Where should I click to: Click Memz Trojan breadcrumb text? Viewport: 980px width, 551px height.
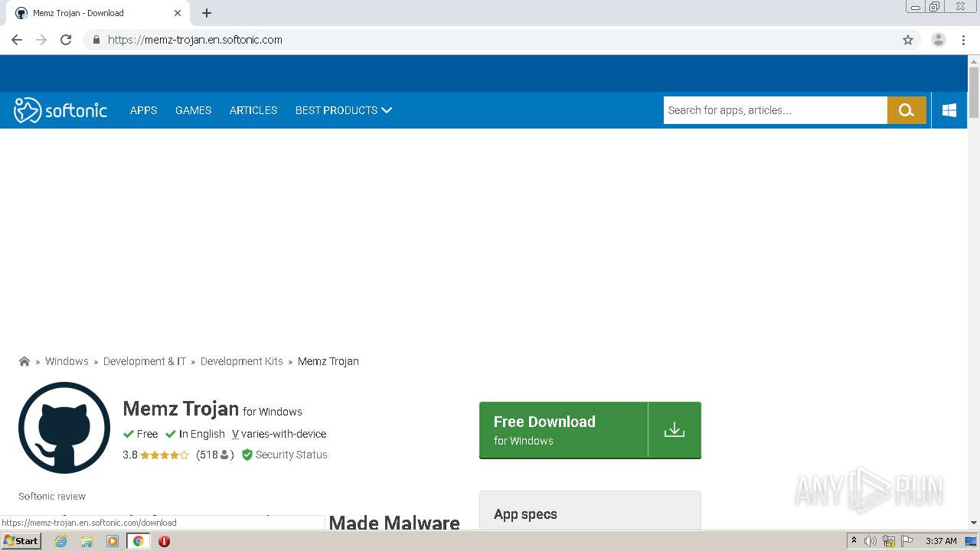(328, 361)
